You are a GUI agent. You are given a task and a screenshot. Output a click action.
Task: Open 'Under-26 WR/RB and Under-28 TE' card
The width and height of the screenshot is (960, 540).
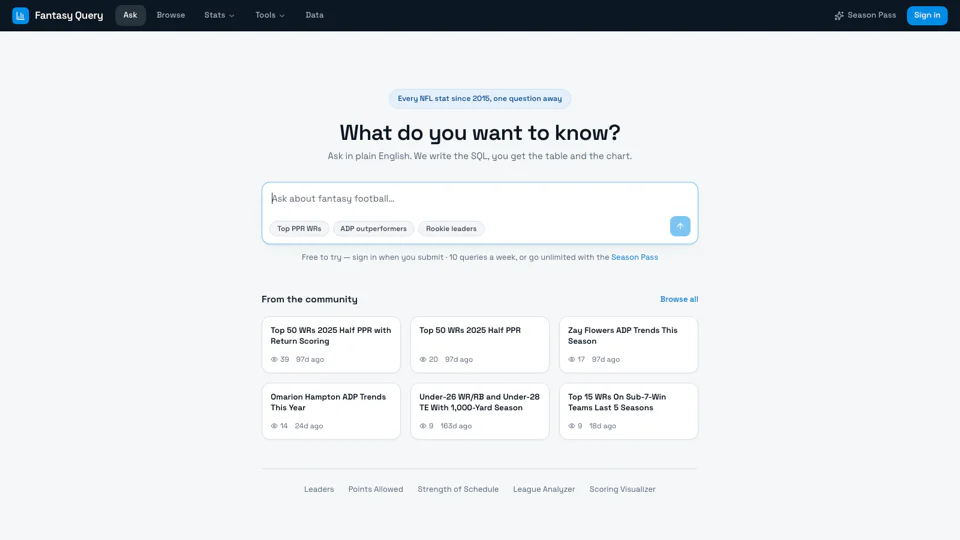(480, 411)
